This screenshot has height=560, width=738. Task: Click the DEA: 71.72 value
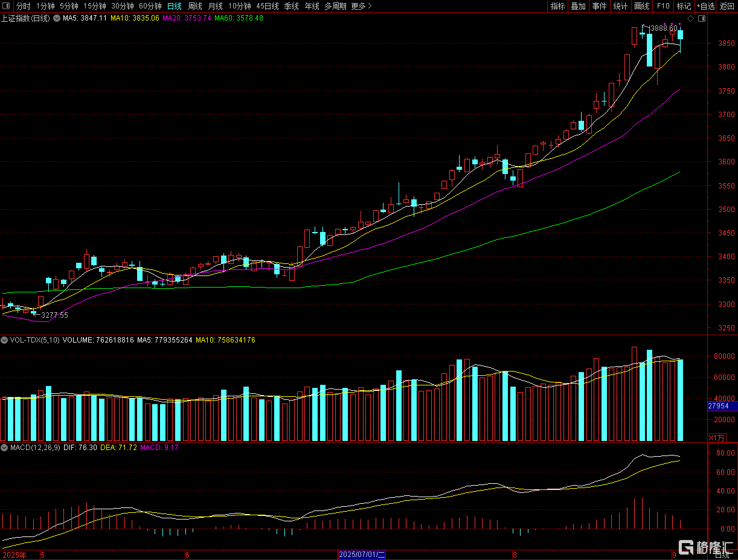[x=118, y=448]
